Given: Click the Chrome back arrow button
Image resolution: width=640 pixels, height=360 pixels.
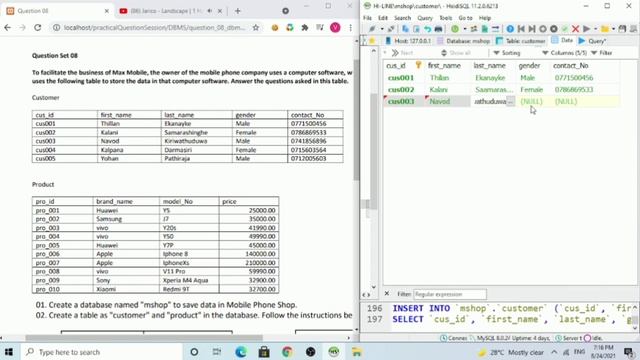Looking at the screenshot, I should pyautogui.click(x=8, y=27).
